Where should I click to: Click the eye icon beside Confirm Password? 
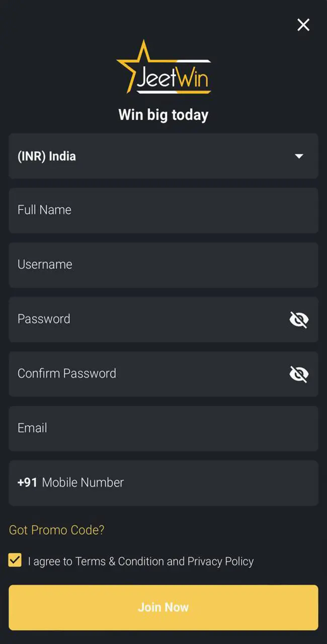(x=299, y=374)
